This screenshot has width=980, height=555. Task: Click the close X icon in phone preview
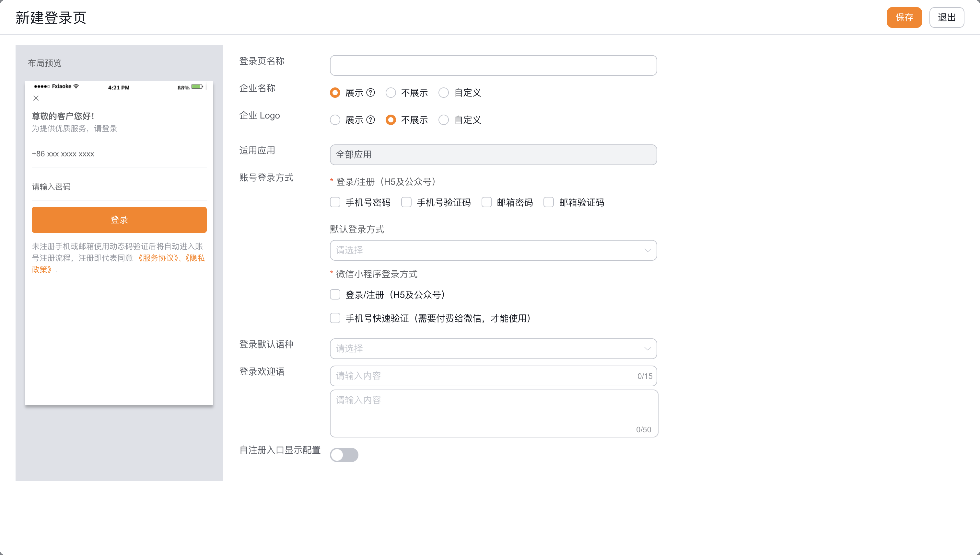(36, 98)
